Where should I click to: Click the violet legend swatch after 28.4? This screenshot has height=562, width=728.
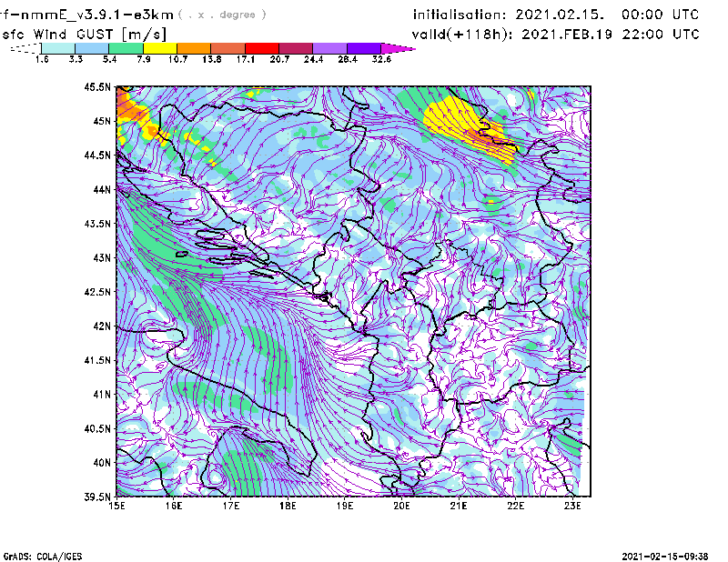coord(363,48)
